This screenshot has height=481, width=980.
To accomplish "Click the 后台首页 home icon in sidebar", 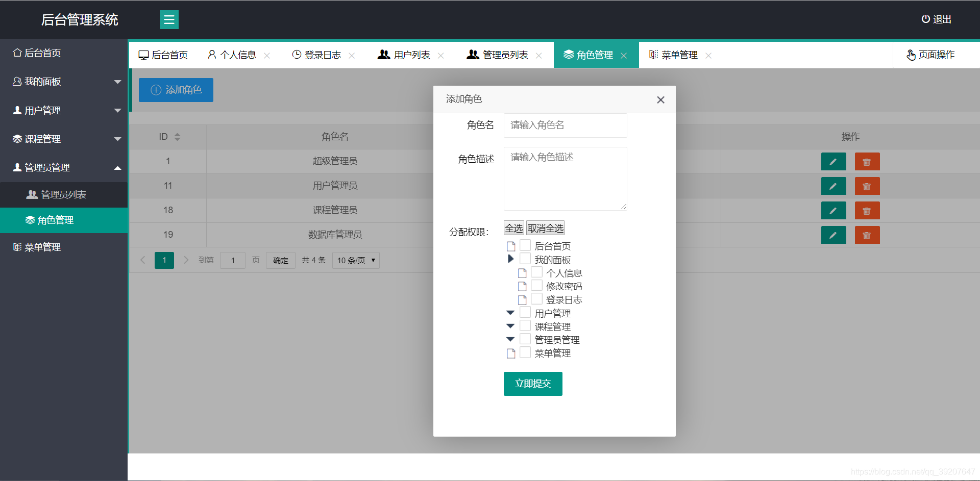I will pyautogui.click(x=17, y=53).
